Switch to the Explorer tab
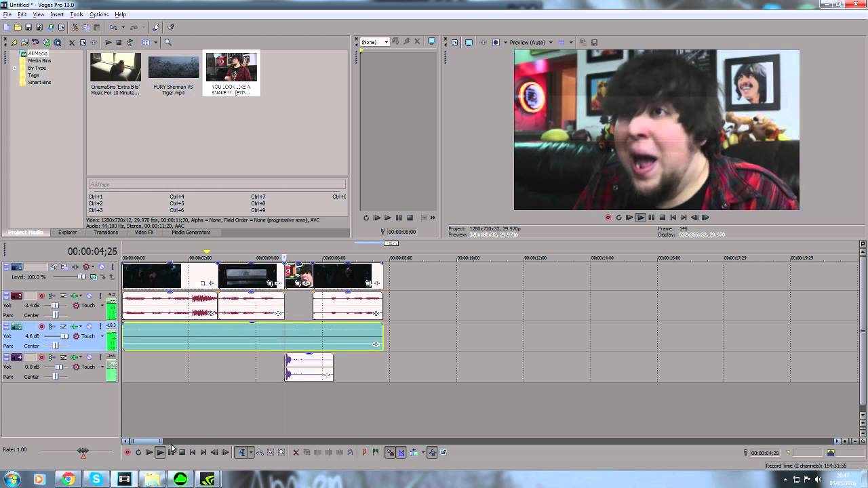The height and width of the screenshot is (488, 868). [x=67, y=232]
